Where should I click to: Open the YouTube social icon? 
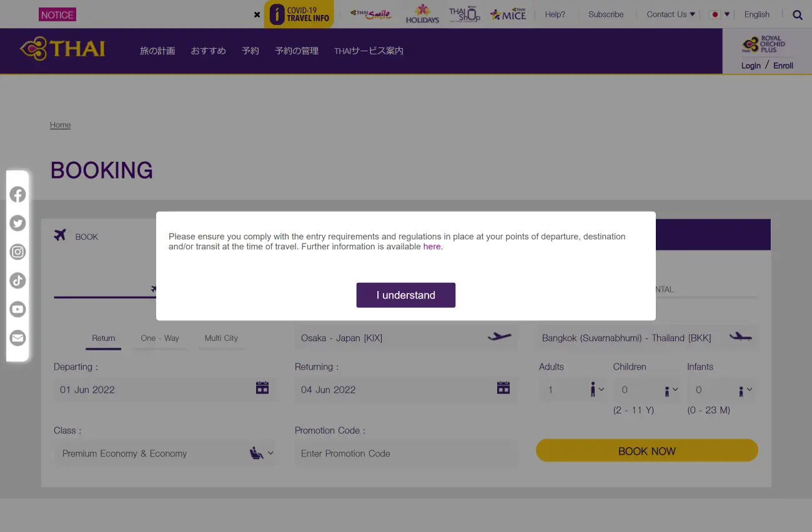pyautogui.click(x=17, y=309)
